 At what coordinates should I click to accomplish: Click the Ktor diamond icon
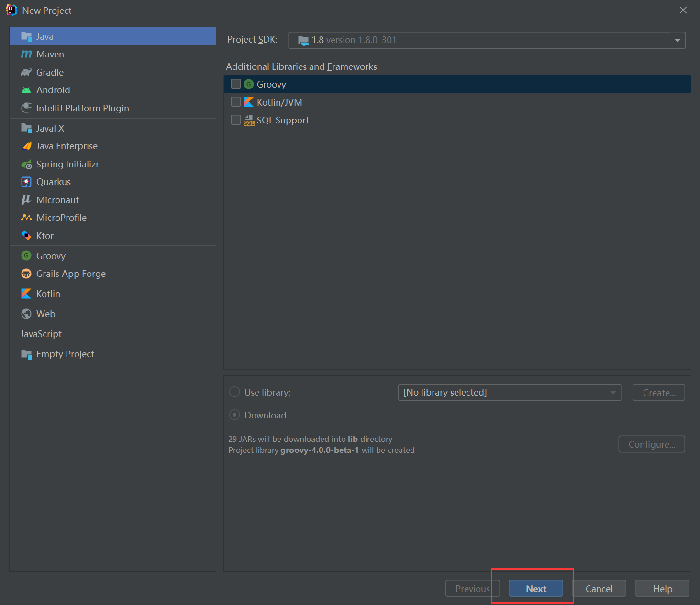[26, 236]
